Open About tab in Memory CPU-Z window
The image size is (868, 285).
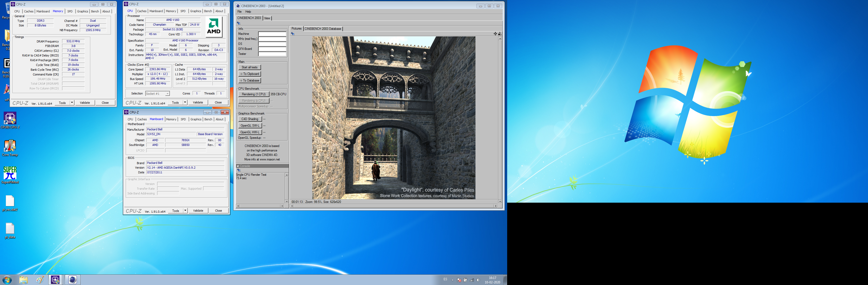coord(106,11)
